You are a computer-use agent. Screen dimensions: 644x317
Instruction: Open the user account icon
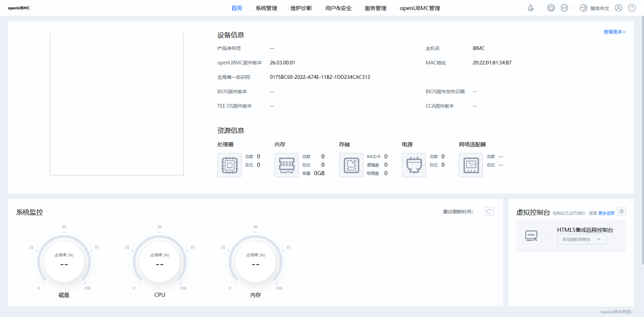point(618,8)
